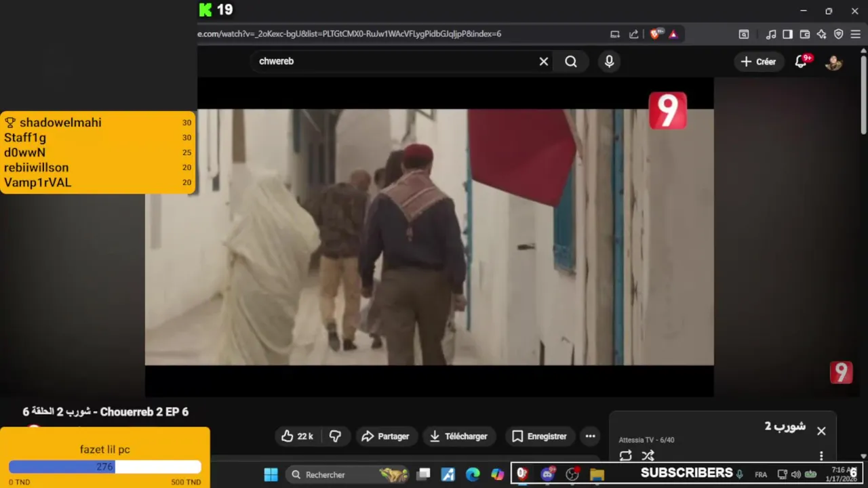
Task: Open Task View on the taskbar
Action: coord(423,474)
